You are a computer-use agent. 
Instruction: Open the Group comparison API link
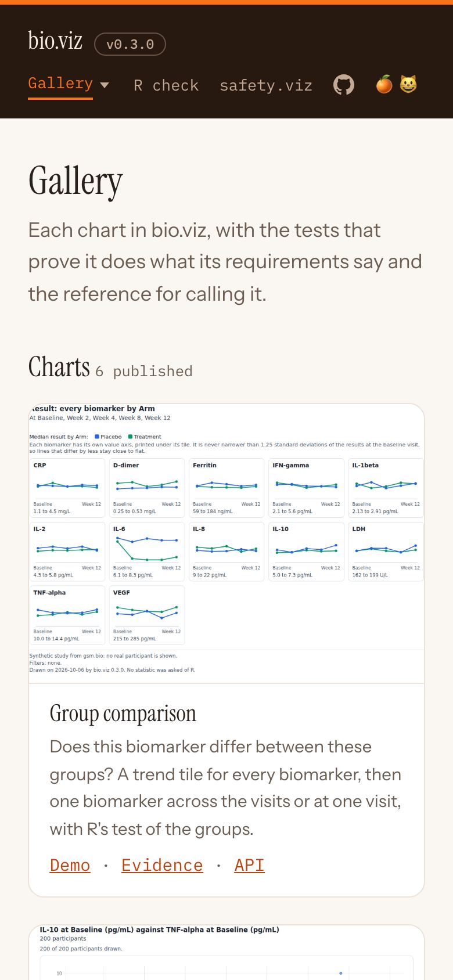(x=249, y=865)
